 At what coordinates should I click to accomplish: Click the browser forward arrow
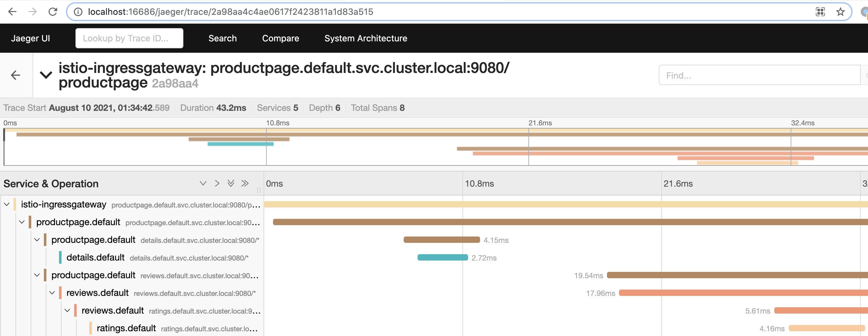coord(32,12)
